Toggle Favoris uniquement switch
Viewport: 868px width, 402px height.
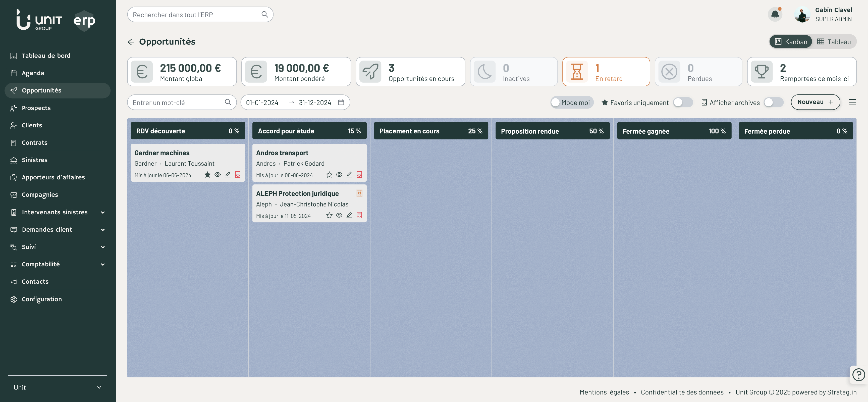[x=683, y=103]
